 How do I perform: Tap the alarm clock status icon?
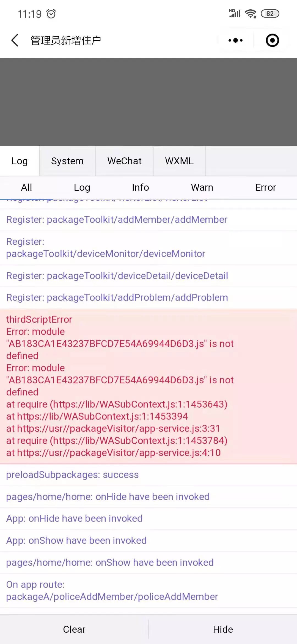point(51,14)
